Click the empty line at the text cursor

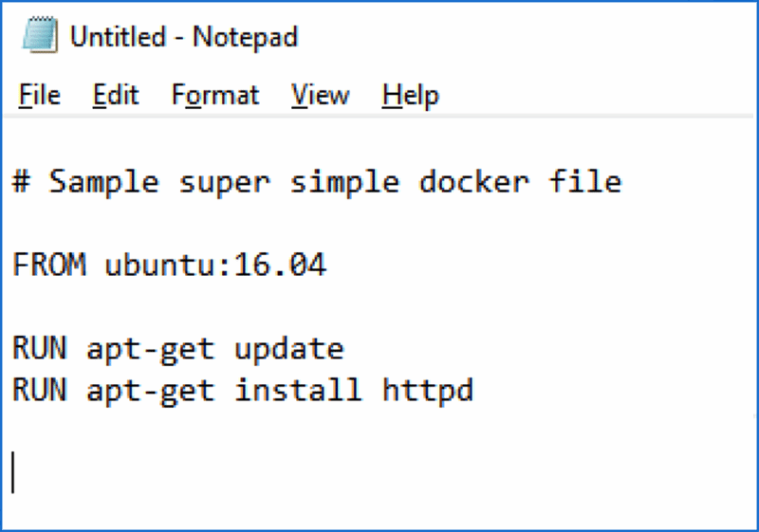click(382, 473)
